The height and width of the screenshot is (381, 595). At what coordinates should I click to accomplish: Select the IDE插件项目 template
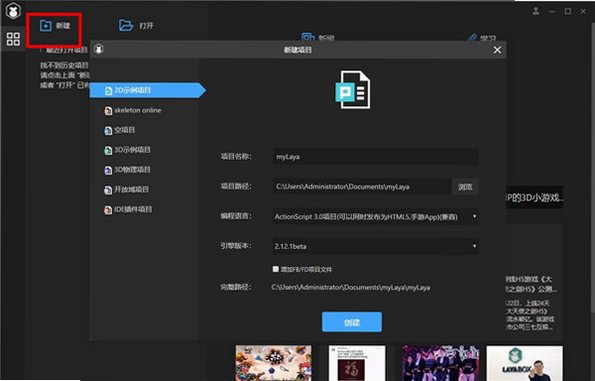pyautogui.click(x=128, y=209)
